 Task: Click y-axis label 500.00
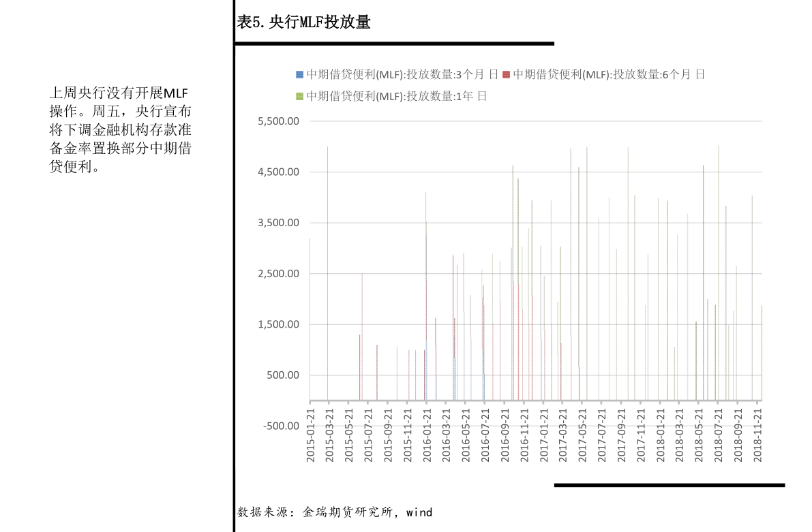(283, 375)
